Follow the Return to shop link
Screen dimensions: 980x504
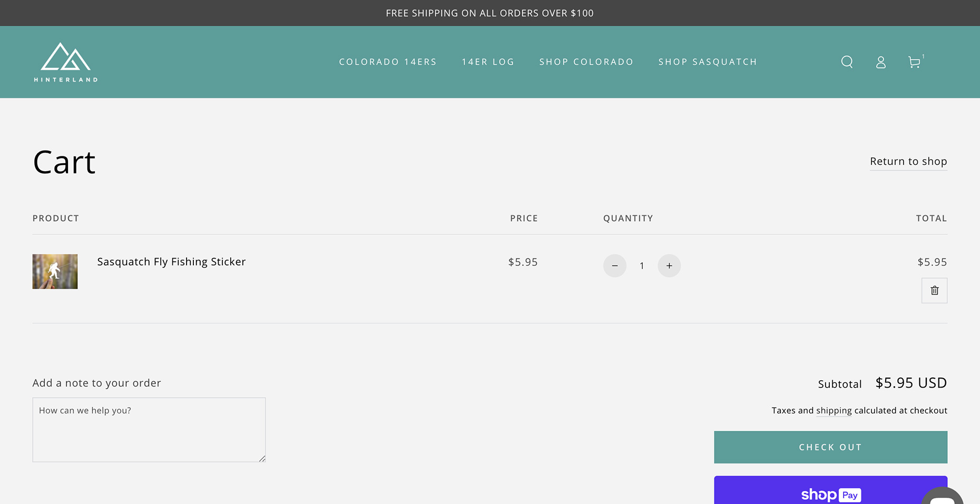[908, 162]
